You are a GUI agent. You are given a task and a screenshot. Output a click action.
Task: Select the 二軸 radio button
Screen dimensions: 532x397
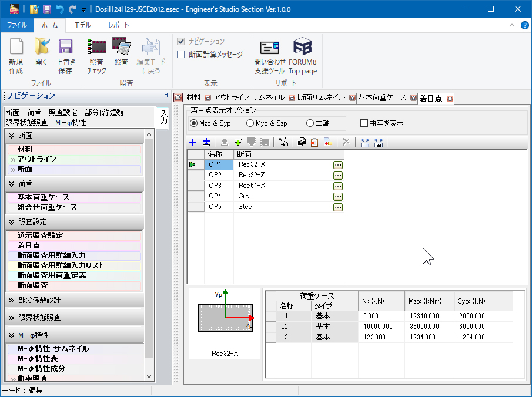310,123
